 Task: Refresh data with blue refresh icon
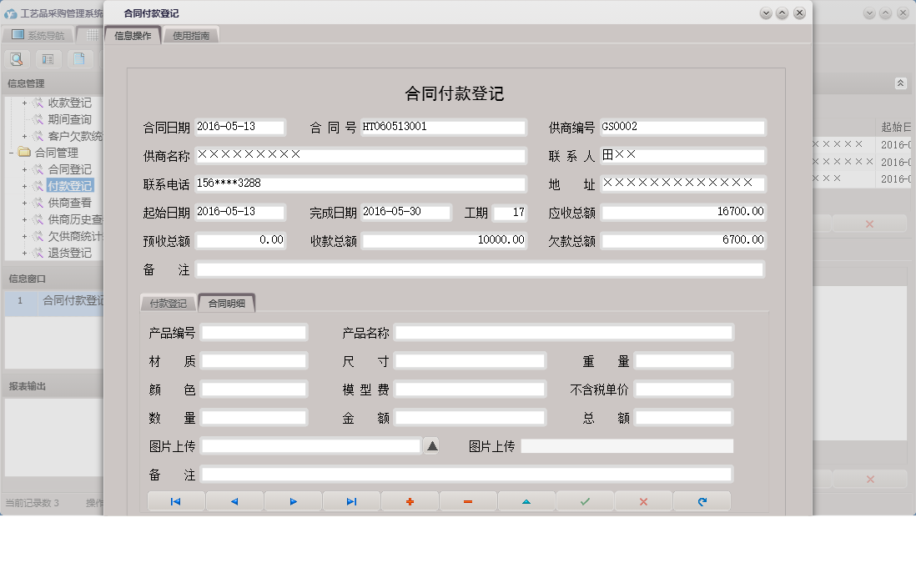point(701,500)
